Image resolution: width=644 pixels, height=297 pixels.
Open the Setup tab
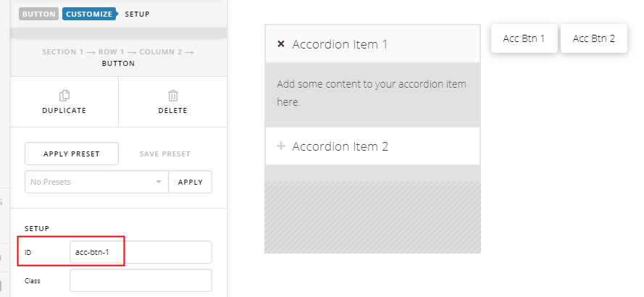(137, 14)
